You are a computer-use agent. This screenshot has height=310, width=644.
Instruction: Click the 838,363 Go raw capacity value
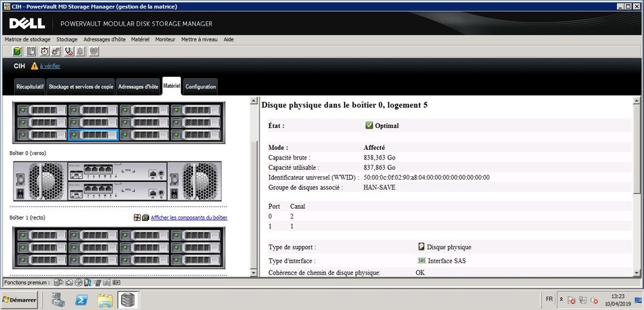pyautogui.click(x=379, y=158)
